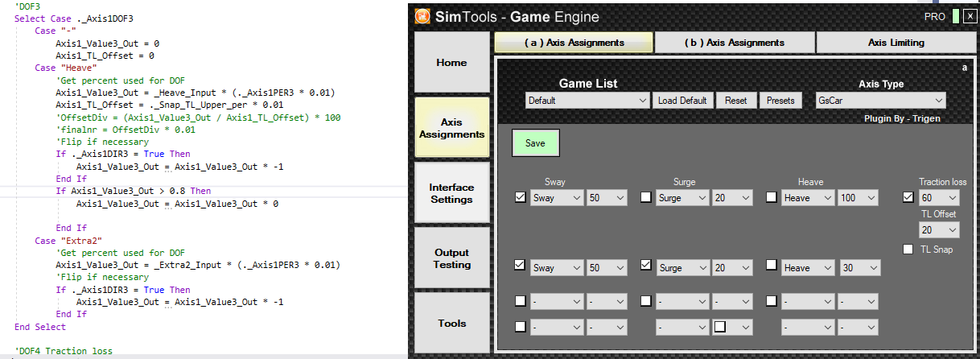Click the code line Case "Extra2"
Viewport: 980px width, 359px height.
point(68,241)
